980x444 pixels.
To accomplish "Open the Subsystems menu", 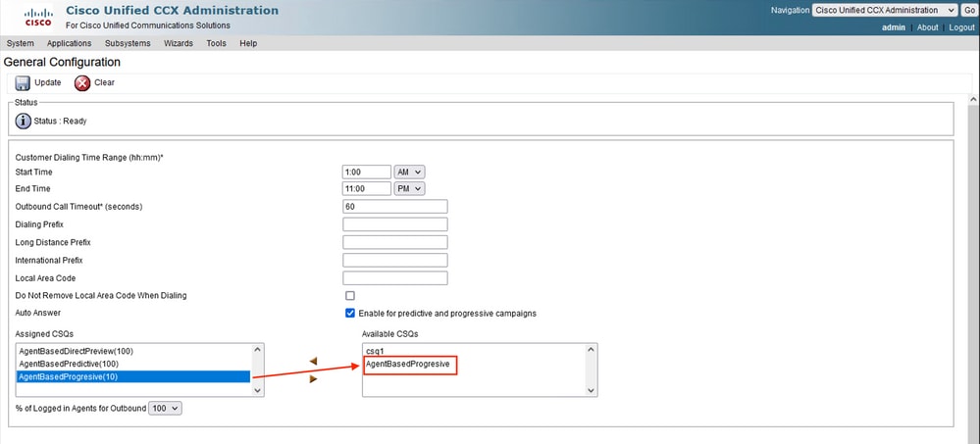I will click(x=128, y=44).
